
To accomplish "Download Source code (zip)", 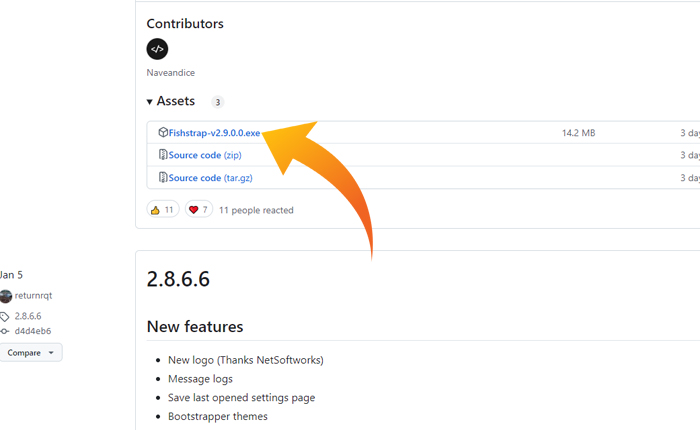I will (205, 155).
